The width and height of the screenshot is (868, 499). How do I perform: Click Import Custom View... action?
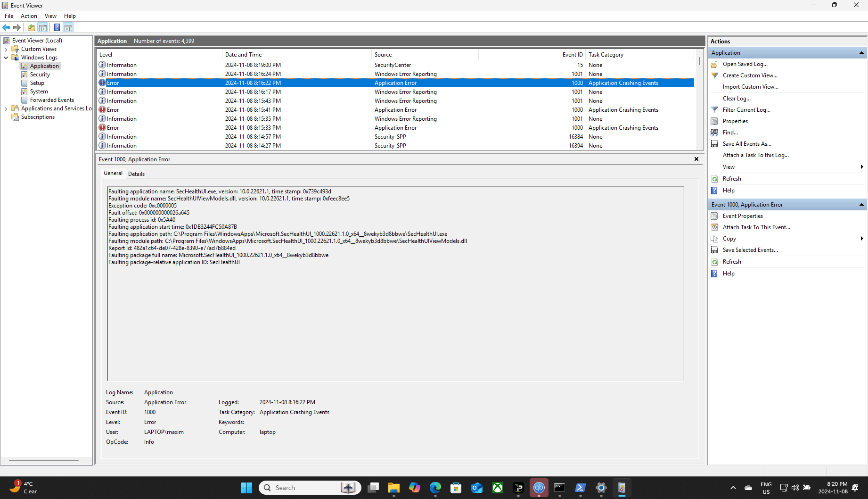tap(751, 87)
